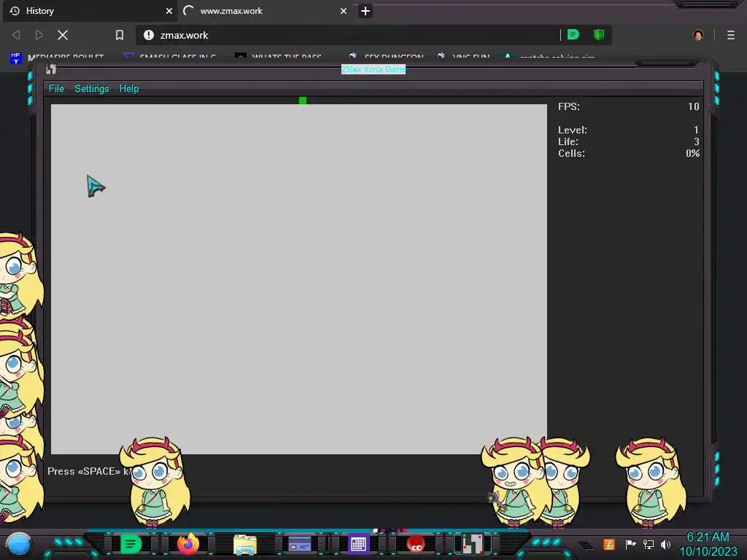
Task: Open the Action Center flag icon
Action: pyautogui.click(x=630, y=544)
